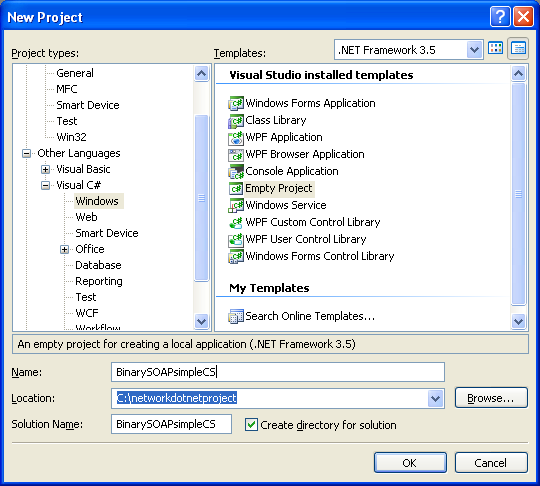Click 'Search Online Templates...' text
Viewport: 540px width, 486px height.
[x=310, y=316]
